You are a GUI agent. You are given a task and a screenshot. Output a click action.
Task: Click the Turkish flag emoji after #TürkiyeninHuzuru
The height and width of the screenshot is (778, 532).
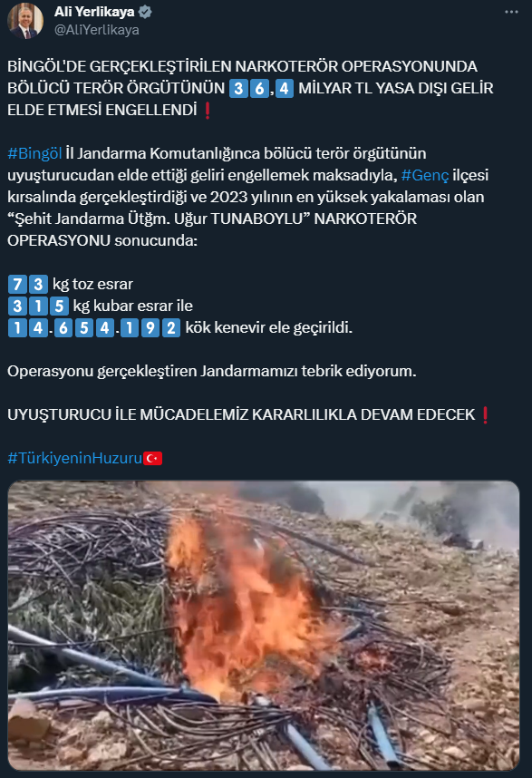[x=152, y=458]
